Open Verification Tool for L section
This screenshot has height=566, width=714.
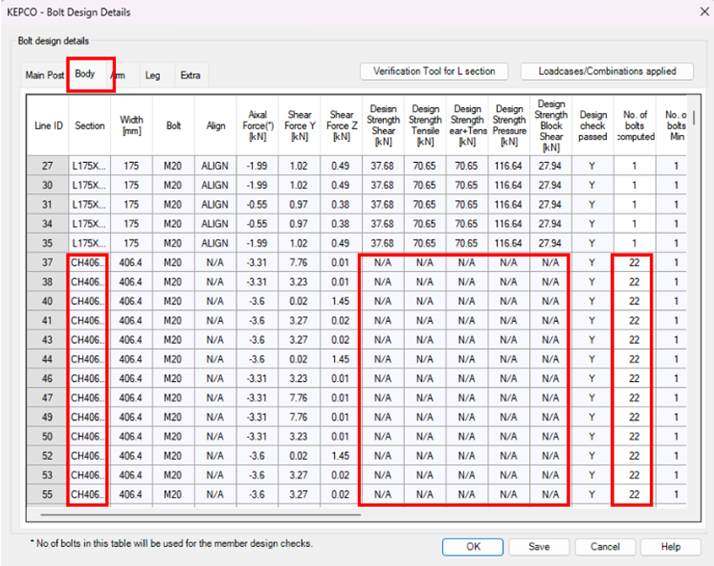click(435, 72)
